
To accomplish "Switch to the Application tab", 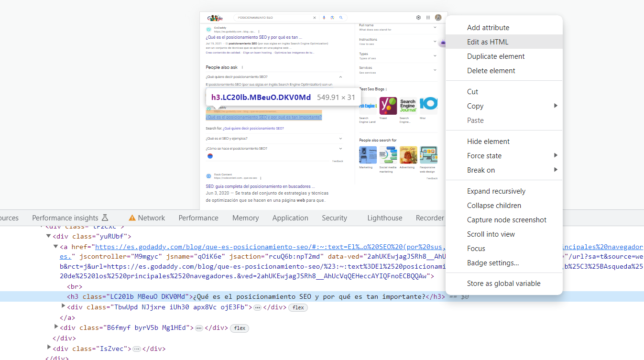I will 290,218.
